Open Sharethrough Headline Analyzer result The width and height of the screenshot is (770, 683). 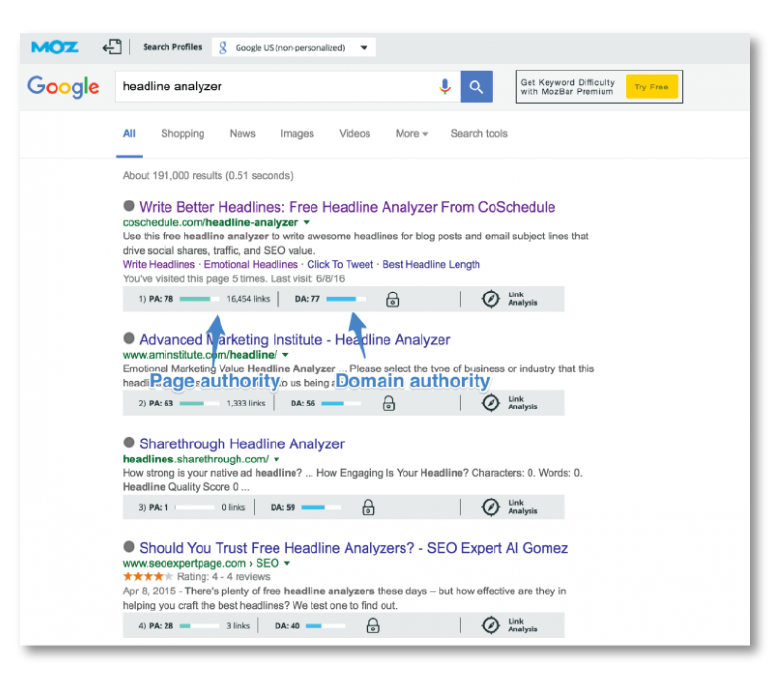click(242, 444)
